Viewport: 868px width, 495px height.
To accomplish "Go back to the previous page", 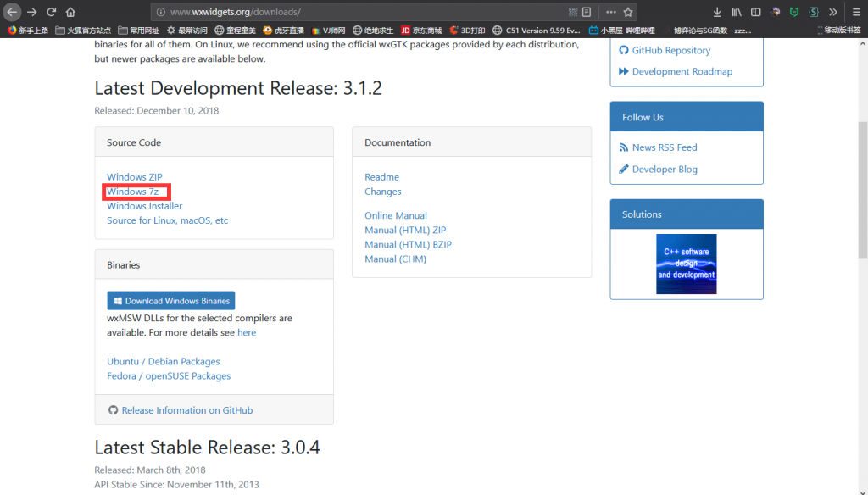I will tap(12, 12).
